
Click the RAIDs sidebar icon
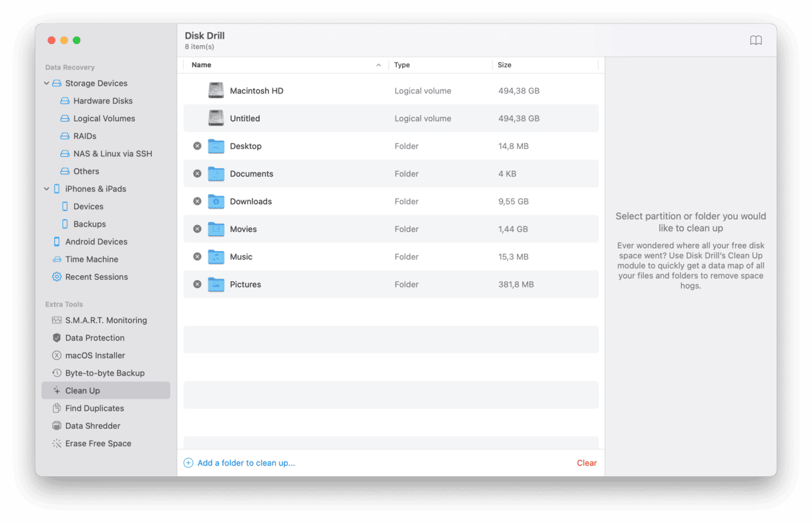[65, 136]
